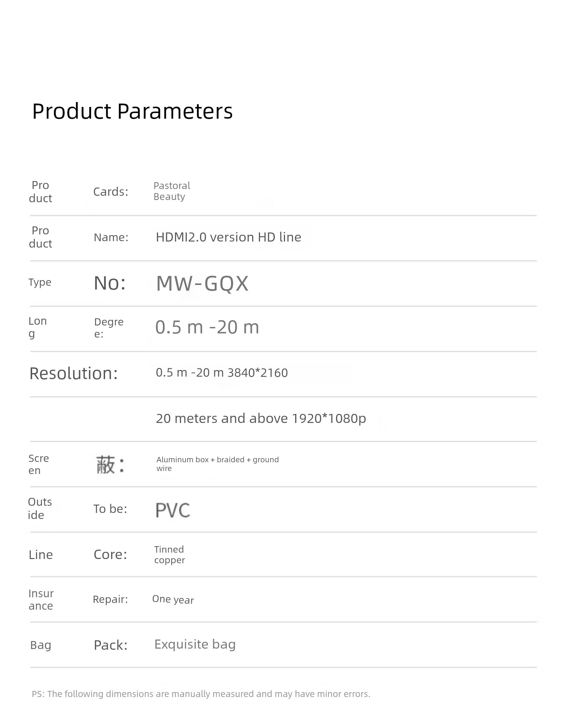Click the Pack: label
Screen dimensions: 567x728
tap(111, 645)
